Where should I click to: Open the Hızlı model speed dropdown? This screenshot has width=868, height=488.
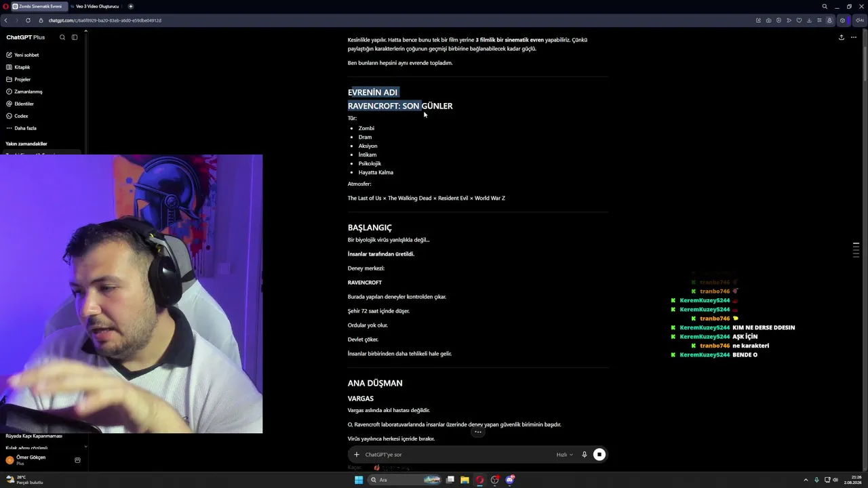tap(565, 455)
